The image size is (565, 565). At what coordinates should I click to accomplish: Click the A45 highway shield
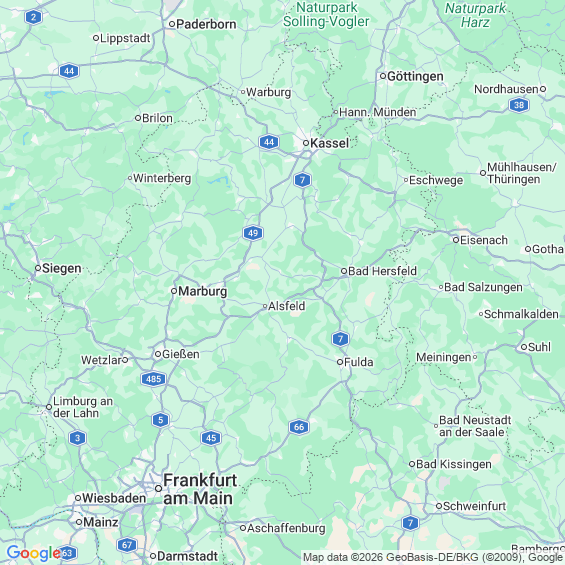(211, 438)
